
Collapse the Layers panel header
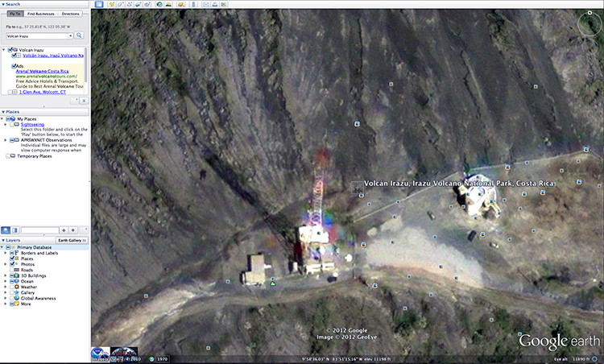click(x=3, y=240)
